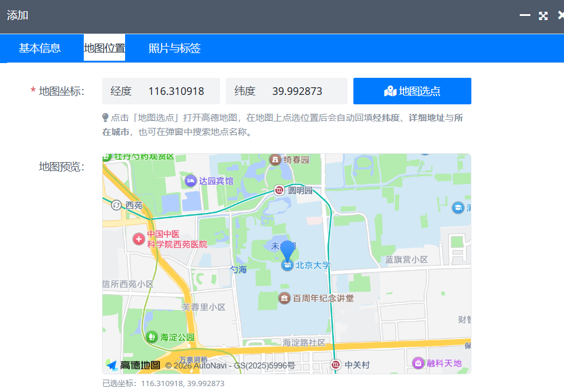
Task: Click the 信所西苑小区 map label
Action: pos(128,284)
